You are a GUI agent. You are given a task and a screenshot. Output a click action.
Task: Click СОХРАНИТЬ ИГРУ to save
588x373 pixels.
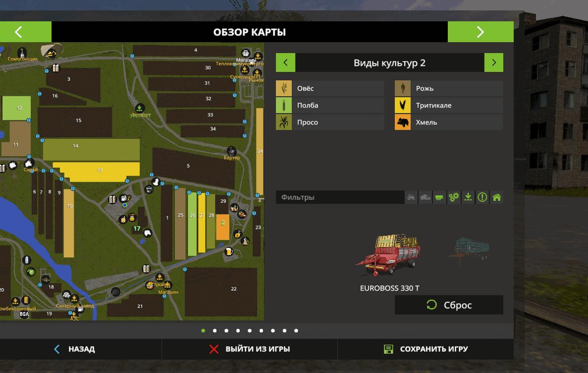point(426,349)
